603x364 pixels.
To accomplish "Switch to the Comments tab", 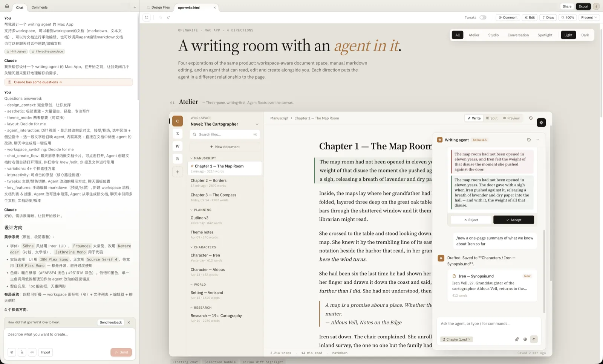I will (x=40, y=8).
